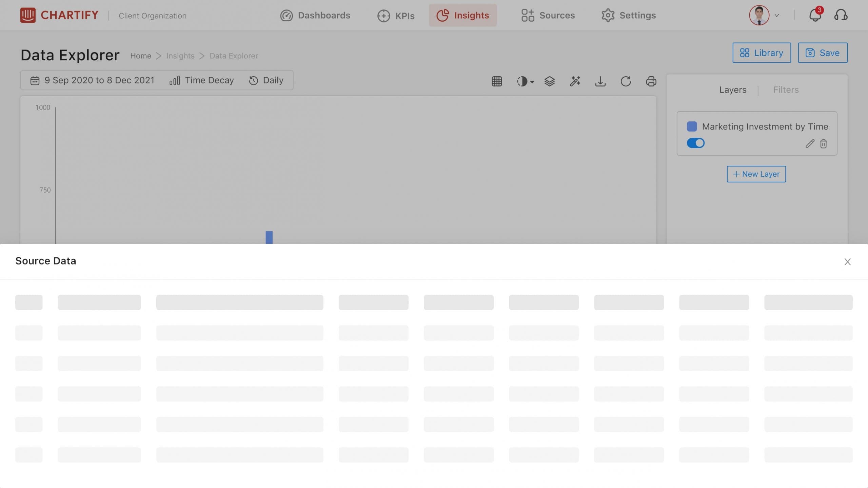Toggle the Marketing Investment layer switch off

(695, 143)
